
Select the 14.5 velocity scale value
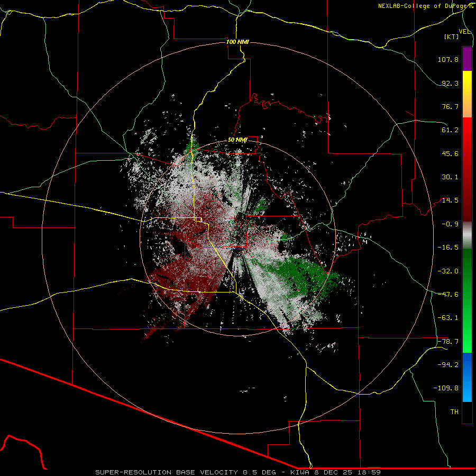450,200
